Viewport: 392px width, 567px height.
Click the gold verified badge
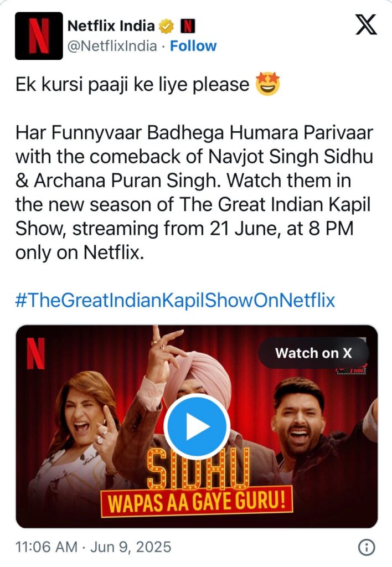(x=166, y=26)
